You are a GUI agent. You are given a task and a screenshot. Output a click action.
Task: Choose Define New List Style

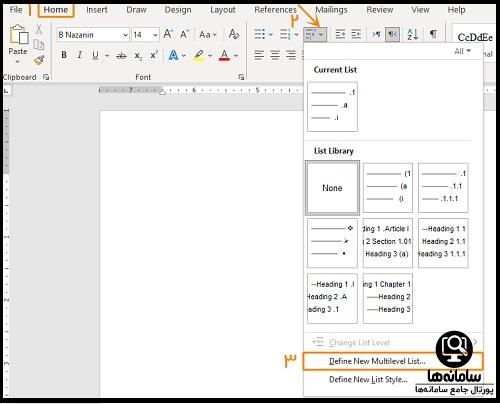tap(368, 380)
